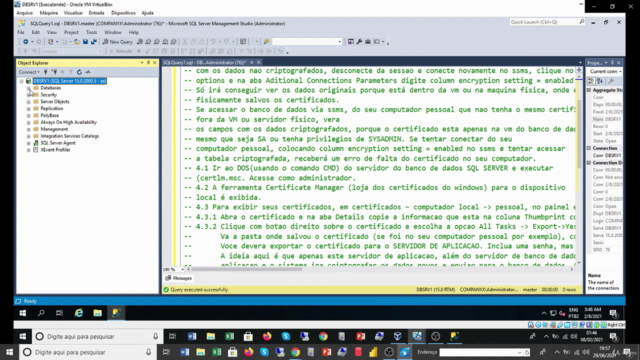The width and height of the screenshot is (640, 360).
Task: Click the open file toolbar icon
Action: [x=77, y=42]
